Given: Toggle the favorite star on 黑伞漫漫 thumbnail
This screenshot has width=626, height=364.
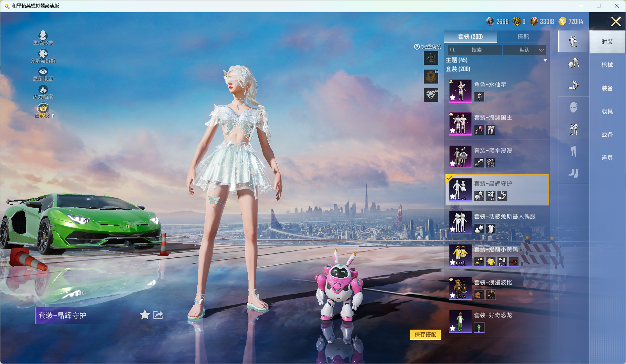Looking at the screenshot, I should (x=453, y=164).
